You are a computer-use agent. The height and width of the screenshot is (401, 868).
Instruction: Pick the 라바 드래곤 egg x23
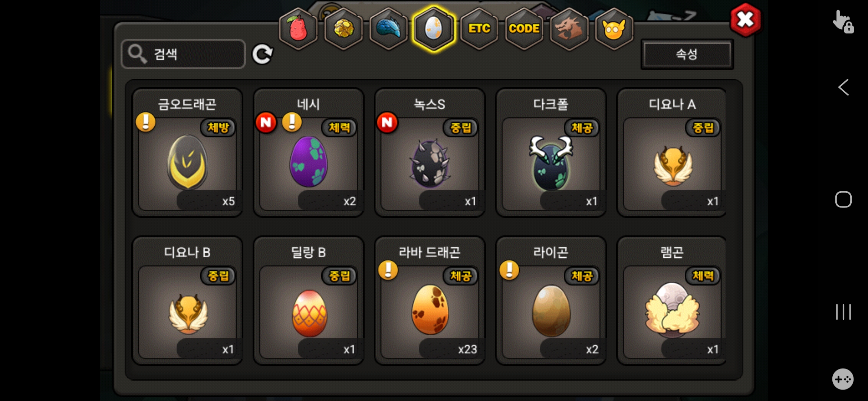430,301
